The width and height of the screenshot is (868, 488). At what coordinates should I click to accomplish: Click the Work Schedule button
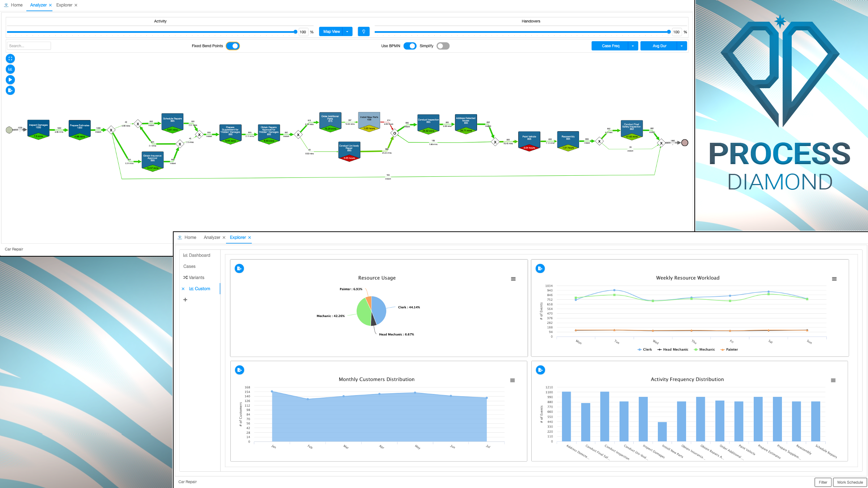pos(850,482)
